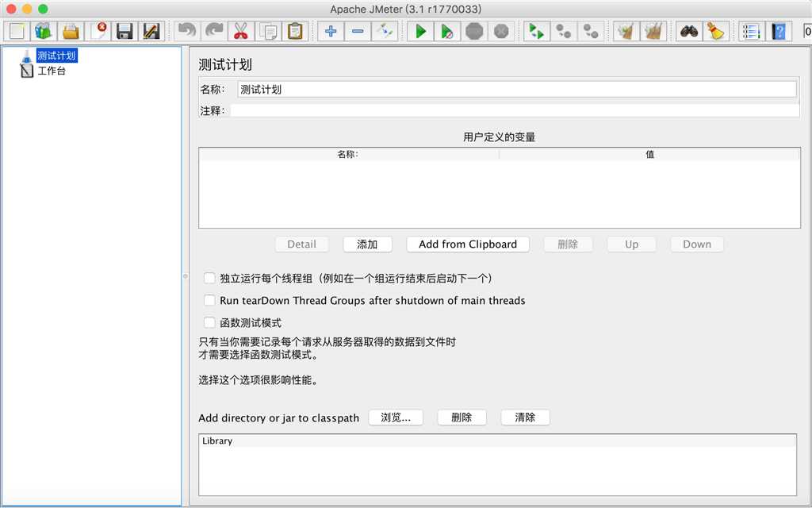Click the Down button
812x508 pixels.
click(696, 244)
